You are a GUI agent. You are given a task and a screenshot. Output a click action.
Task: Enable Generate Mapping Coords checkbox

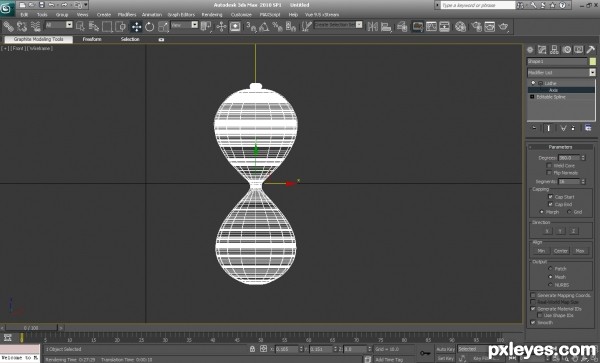pyautogui.click(x=533, y=295)
